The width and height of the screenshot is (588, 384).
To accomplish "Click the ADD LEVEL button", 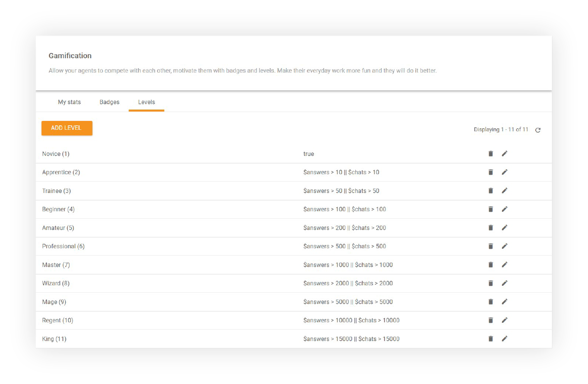I will 67,128.
